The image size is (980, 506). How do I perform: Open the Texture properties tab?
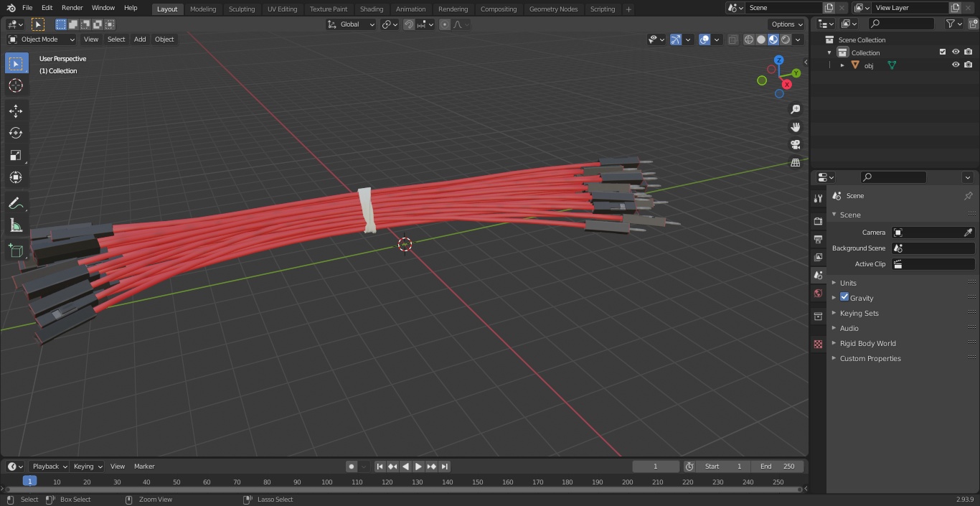coord(818,344)
